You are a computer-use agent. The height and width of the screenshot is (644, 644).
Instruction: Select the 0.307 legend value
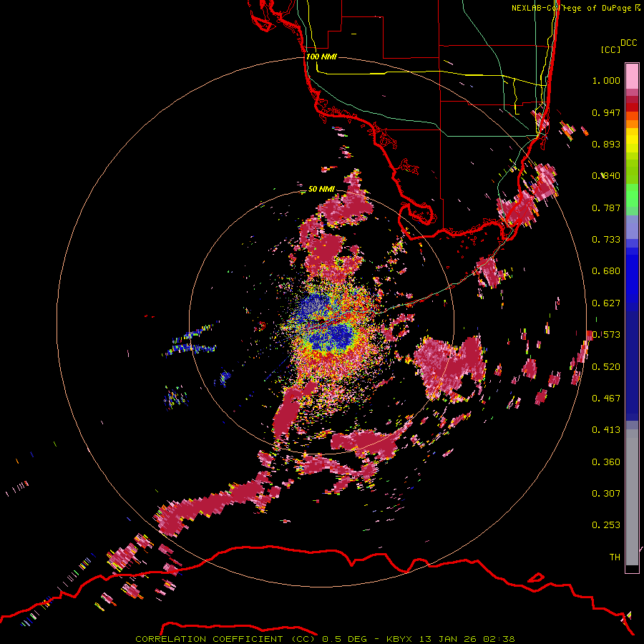pos(606,494)
